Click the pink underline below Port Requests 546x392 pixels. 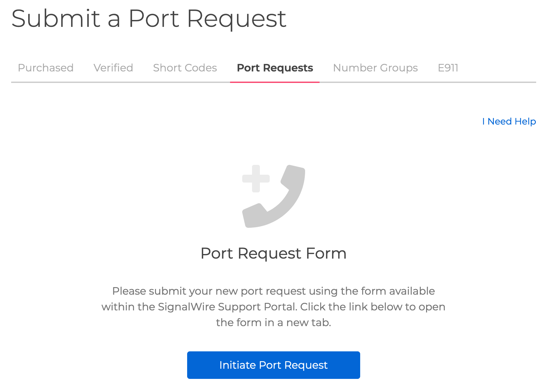(x=275, y=82)
